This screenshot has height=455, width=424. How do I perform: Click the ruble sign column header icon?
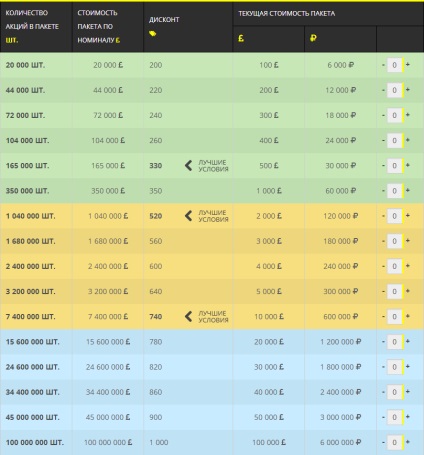point(313,38)
